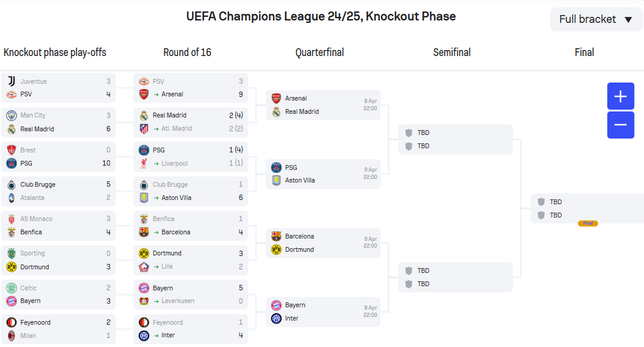Image resolution: width=644 pixels, height=347 pixels.
Task: Open the Barcelona vs Dortmund quarterfinal
Action: click(x=323, y=243)
